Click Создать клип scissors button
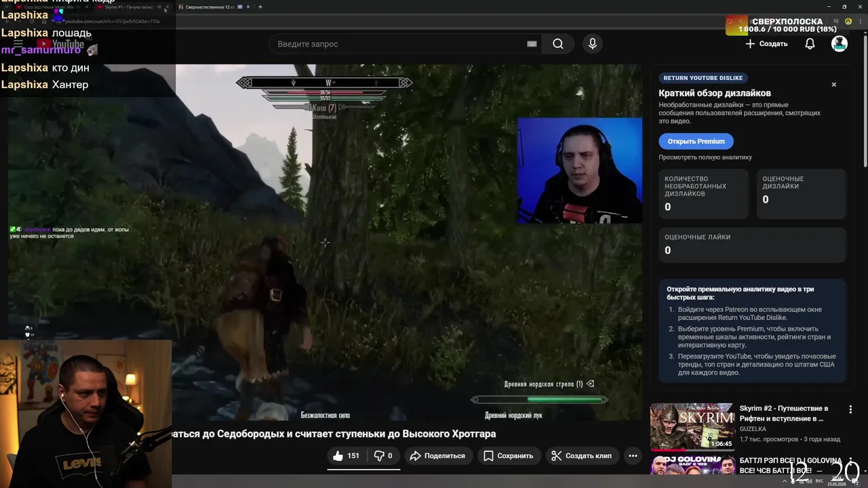Viewport: 868px width, 488px height. click(581, 456)
